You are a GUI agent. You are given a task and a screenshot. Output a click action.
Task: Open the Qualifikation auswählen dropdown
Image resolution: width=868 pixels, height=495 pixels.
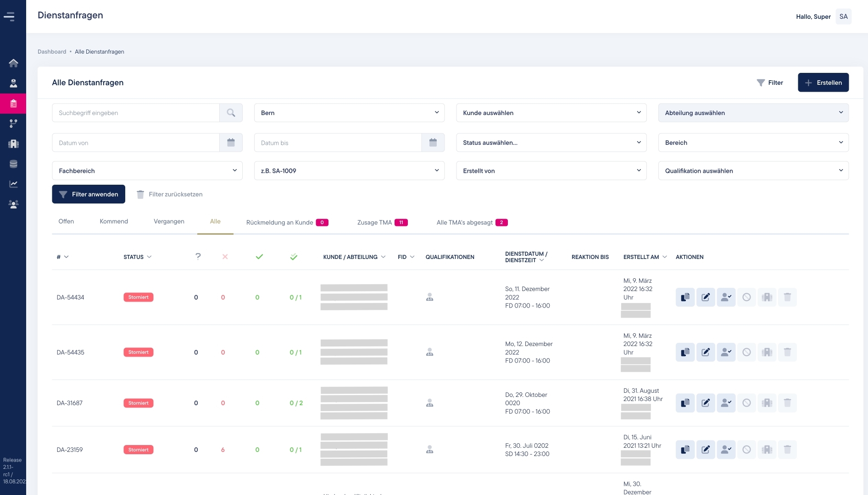(753, 170)
